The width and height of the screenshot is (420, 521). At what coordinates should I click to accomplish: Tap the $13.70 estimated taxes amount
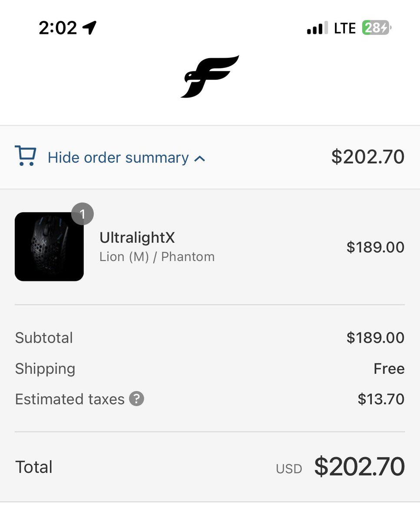(x=381, y=399)
